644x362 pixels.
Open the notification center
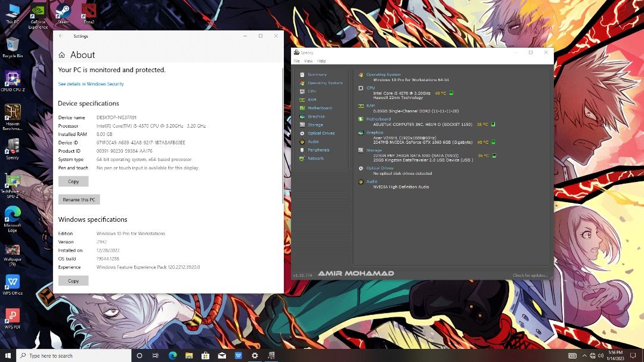pyautogui.click(x=633, y=355)
